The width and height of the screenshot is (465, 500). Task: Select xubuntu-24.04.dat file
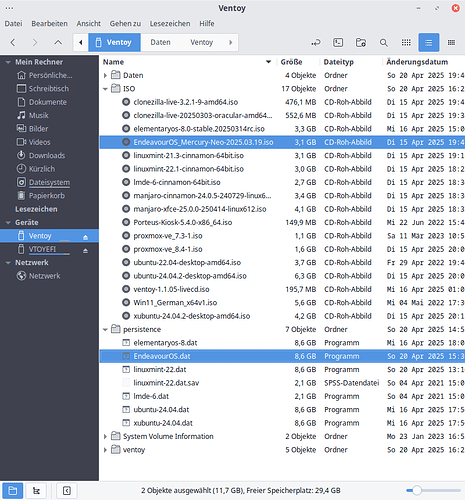click(x=282, y=423)
